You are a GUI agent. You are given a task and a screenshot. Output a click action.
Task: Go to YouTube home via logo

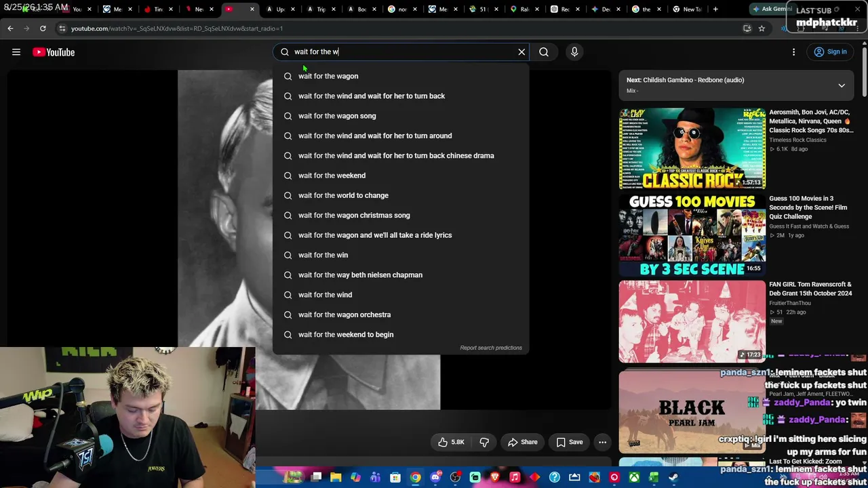54,52
